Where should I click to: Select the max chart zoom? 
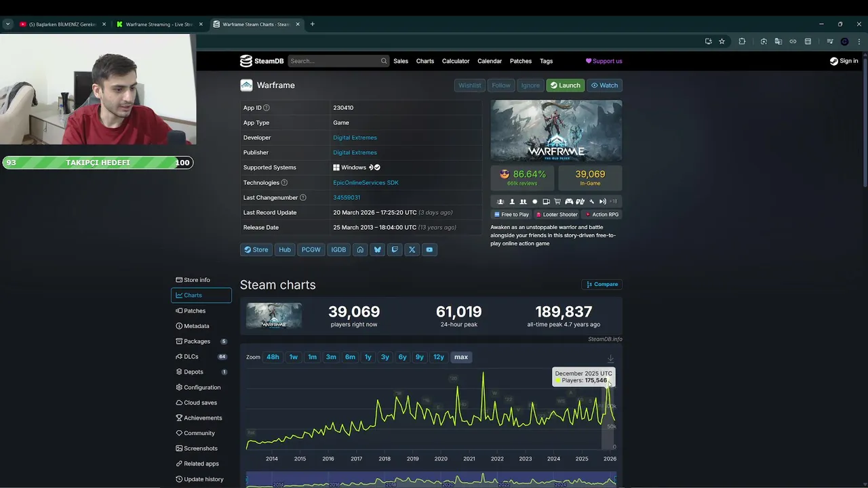tap(461, 357)
